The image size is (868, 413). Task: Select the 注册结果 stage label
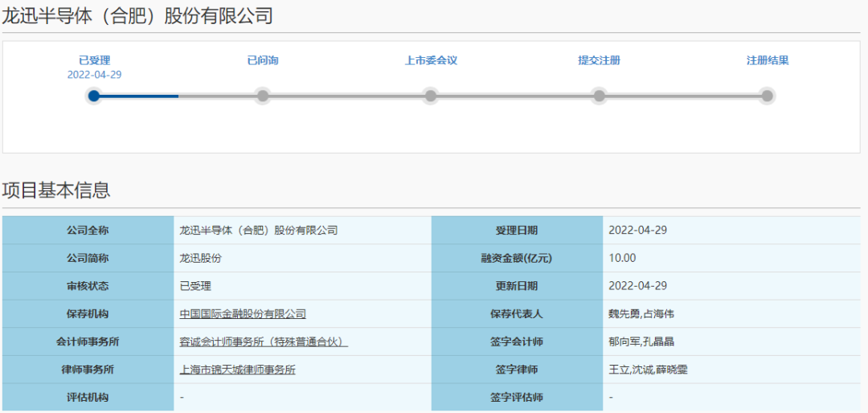point(768,61)
